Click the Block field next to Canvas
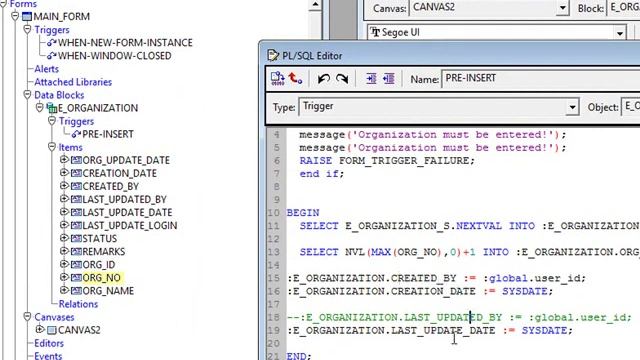 [x=624, y=8]
